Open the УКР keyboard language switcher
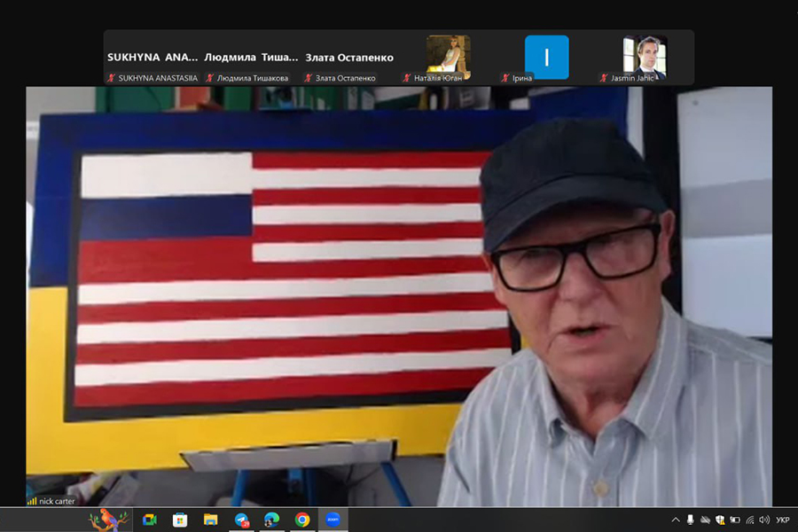The width and height of the screenshot is (798, 532). pos(783,520)
